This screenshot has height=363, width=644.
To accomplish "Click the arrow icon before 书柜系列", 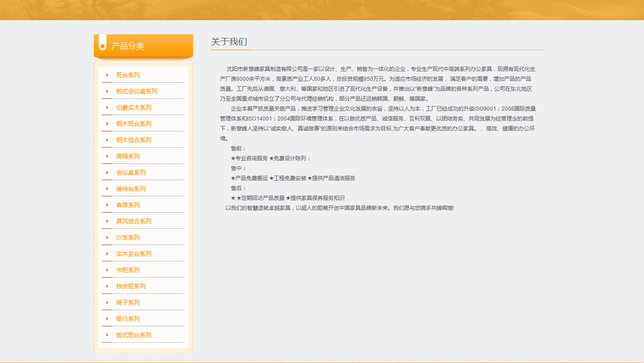I will click(x=107, y=270).
